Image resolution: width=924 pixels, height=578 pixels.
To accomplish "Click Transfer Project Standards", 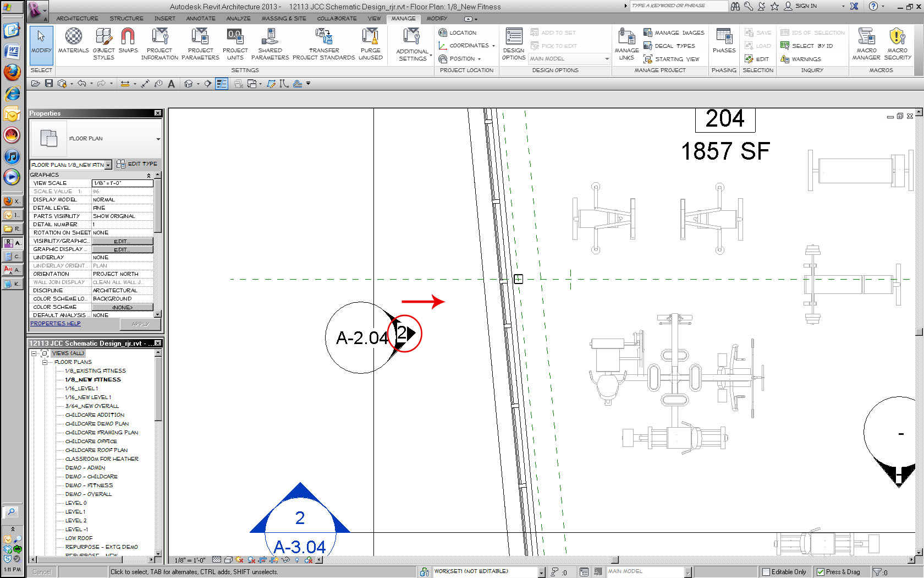I will pos(324,43).
